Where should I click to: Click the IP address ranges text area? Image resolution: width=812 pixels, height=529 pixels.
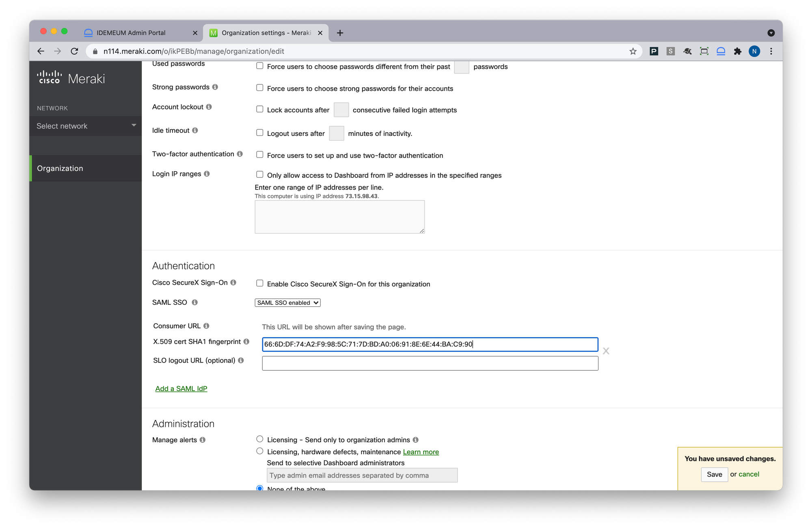click(339, 217)
